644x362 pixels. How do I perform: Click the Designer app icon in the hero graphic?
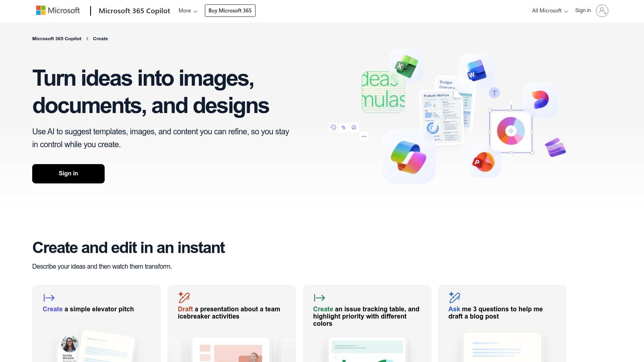pyautogui.click(x=541, y=100)
